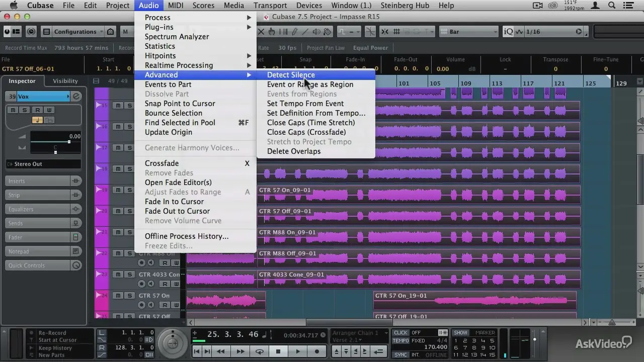Toggle the metronome CLICK button
The image size is (644, 362).
click(x=401, y=333)
